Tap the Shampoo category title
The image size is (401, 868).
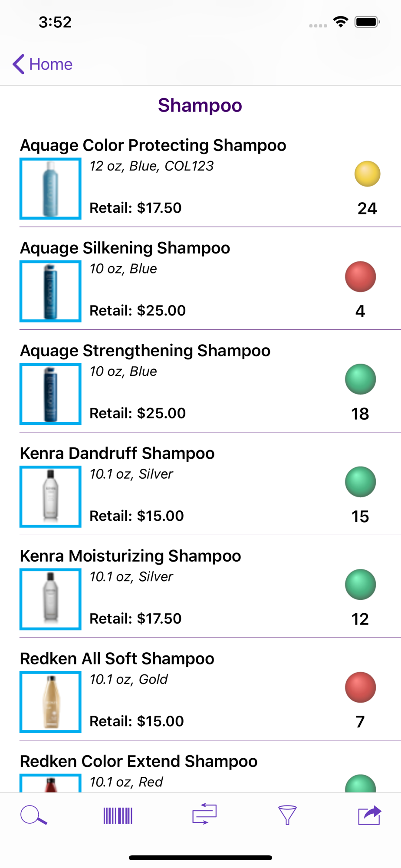[200, 105]
